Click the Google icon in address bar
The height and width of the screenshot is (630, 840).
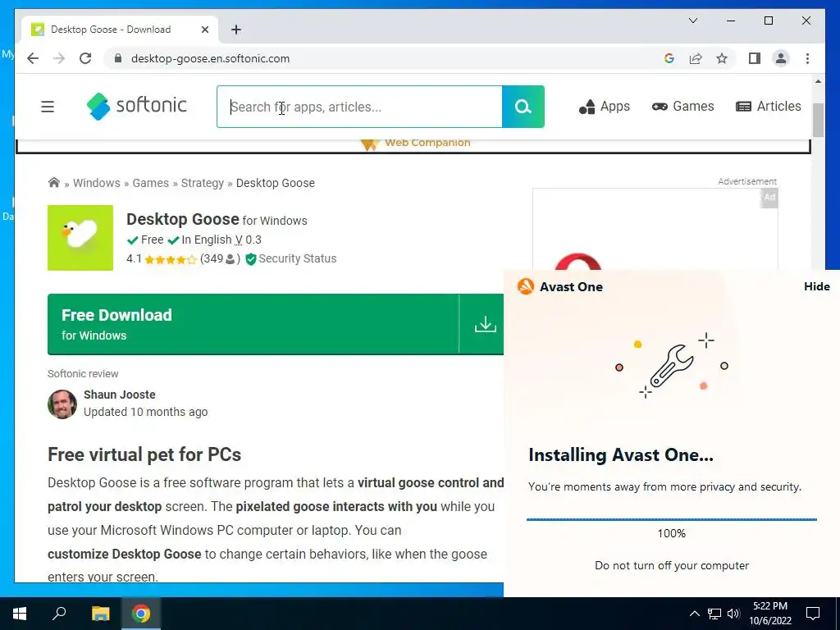669,58
